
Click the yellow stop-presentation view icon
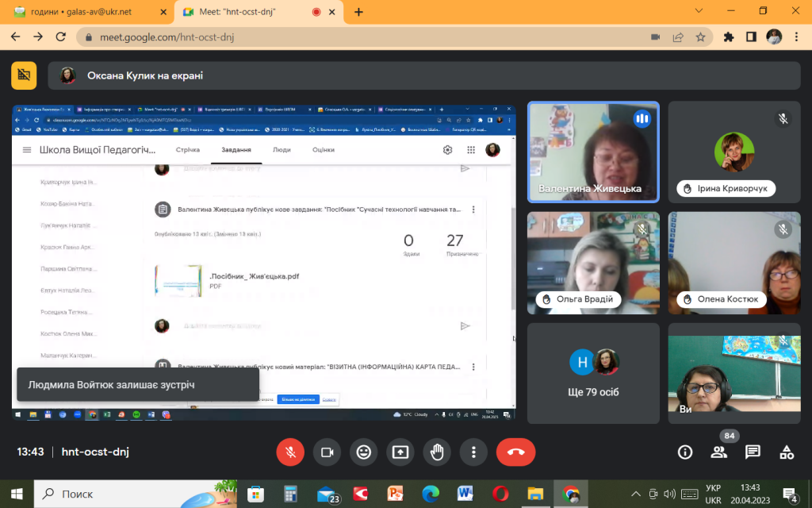[24, 75]
